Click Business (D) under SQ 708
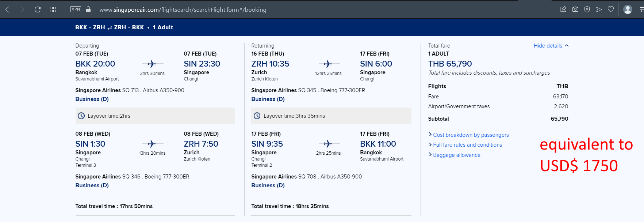Viewport: 644px width, 222px height. [x=268, y=185]
